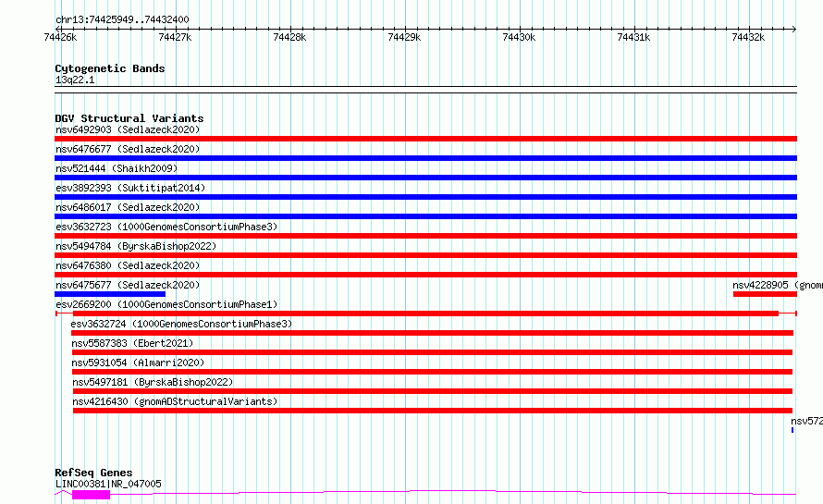Open variant nsv5497181 (ByrskaBishop2022) label
Viewport: 823px width, 504px height.
click(153, 382)
